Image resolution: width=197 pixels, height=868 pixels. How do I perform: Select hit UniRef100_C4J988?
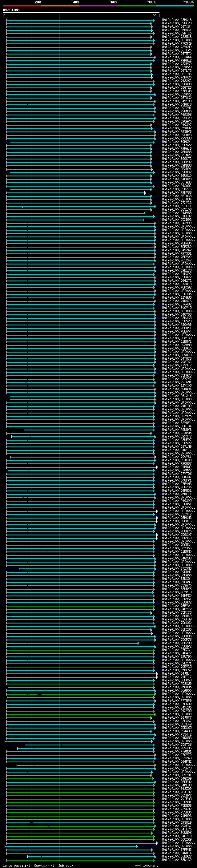click(176, 213)
